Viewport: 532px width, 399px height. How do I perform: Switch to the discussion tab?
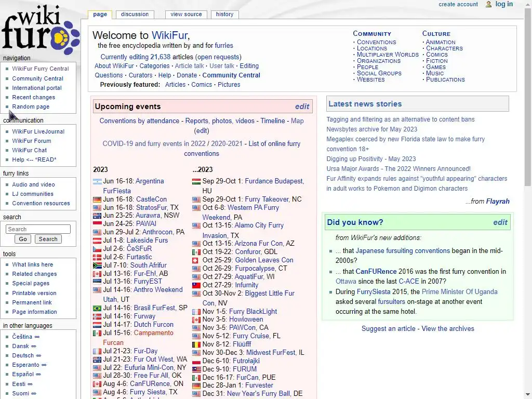135,14
